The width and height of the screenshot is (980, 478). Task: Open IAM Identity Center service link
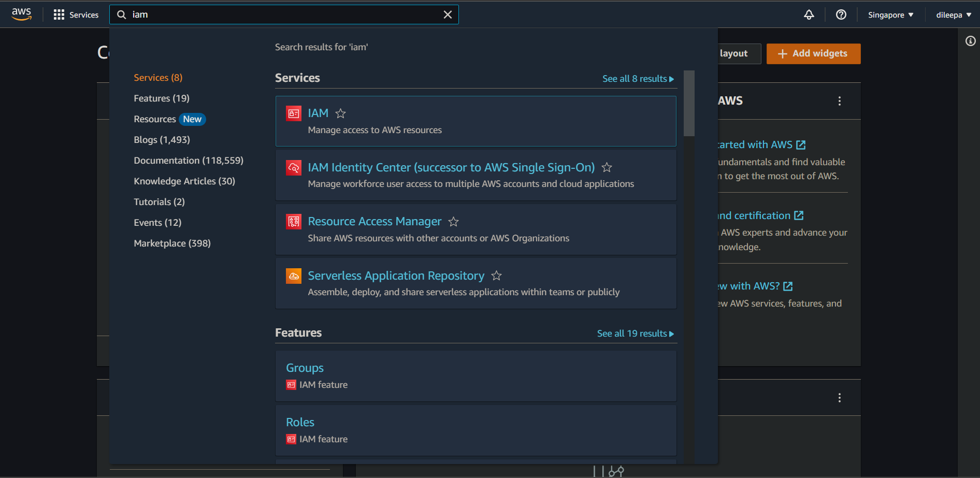[451, 167]
